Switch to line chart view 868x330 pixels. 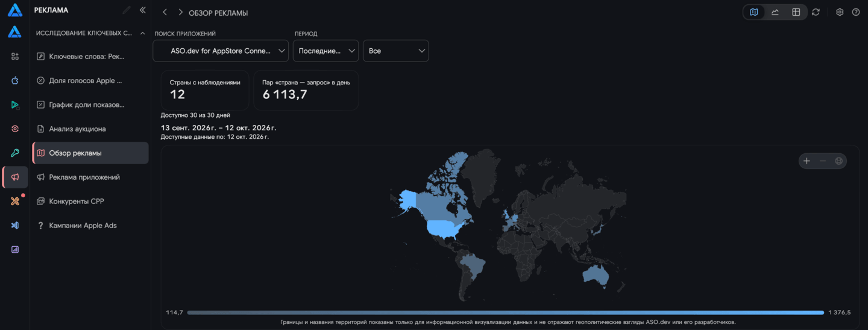(775, 12)
